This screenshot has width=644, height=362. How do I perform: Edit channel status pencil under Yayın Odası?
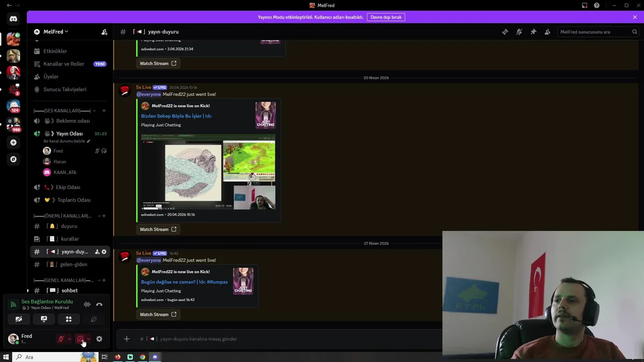89,141
